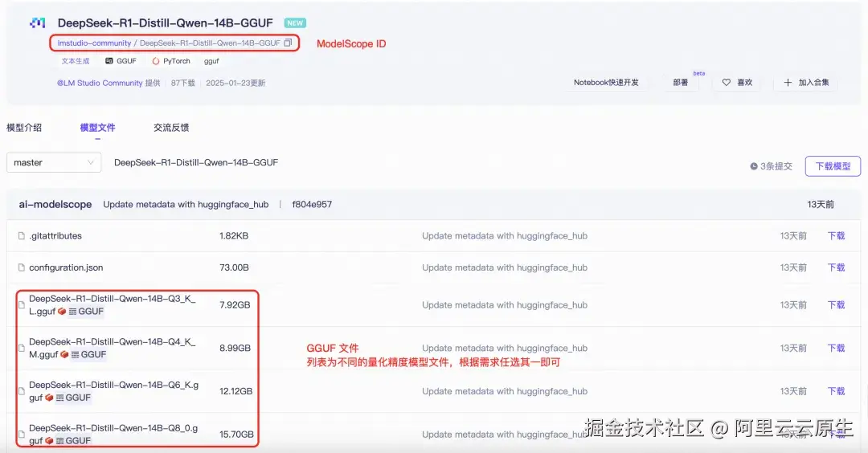Click the clock icon beside 3条提交
868x453 pixels.
pos(753,166)
